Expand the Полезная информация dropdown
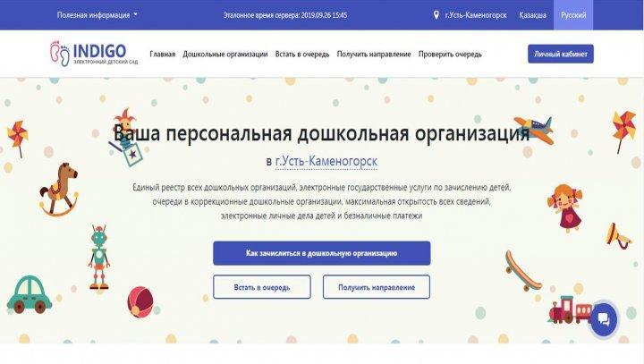The height and width of the screenshot is (364, 644). 97,15
